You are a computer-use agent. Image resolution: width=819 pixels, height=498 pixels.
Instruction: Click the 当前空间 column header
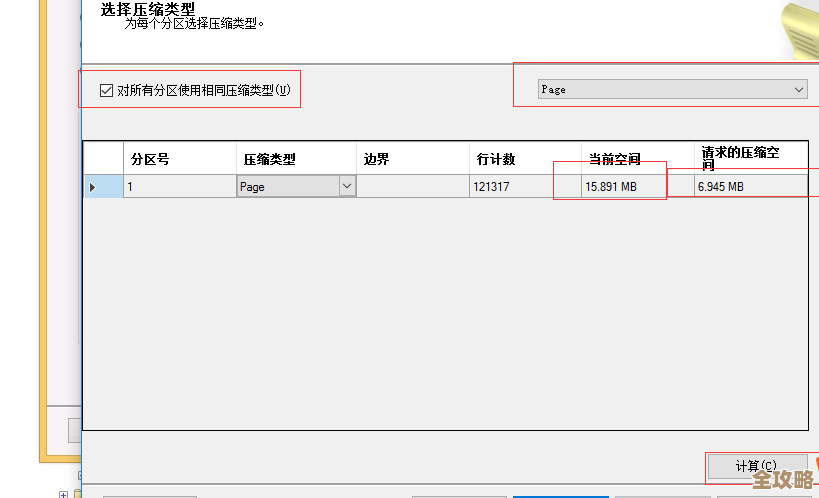(x=638, y=159)
